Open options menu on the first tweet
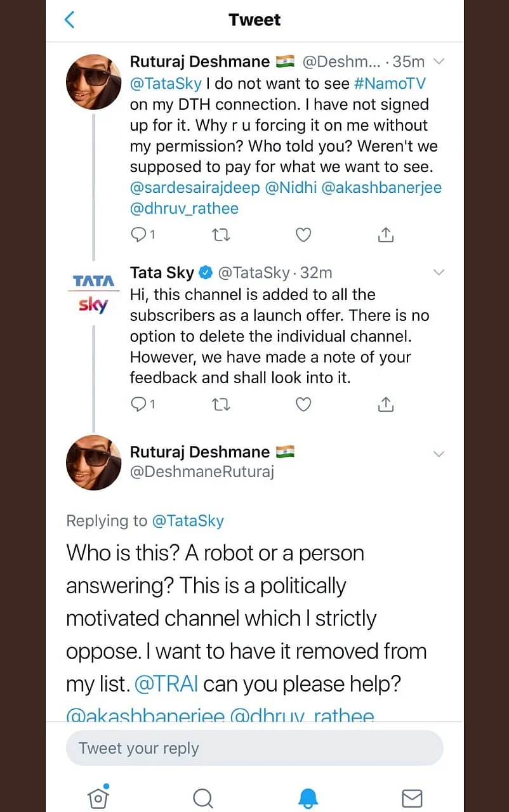 (x=439, y=62)
